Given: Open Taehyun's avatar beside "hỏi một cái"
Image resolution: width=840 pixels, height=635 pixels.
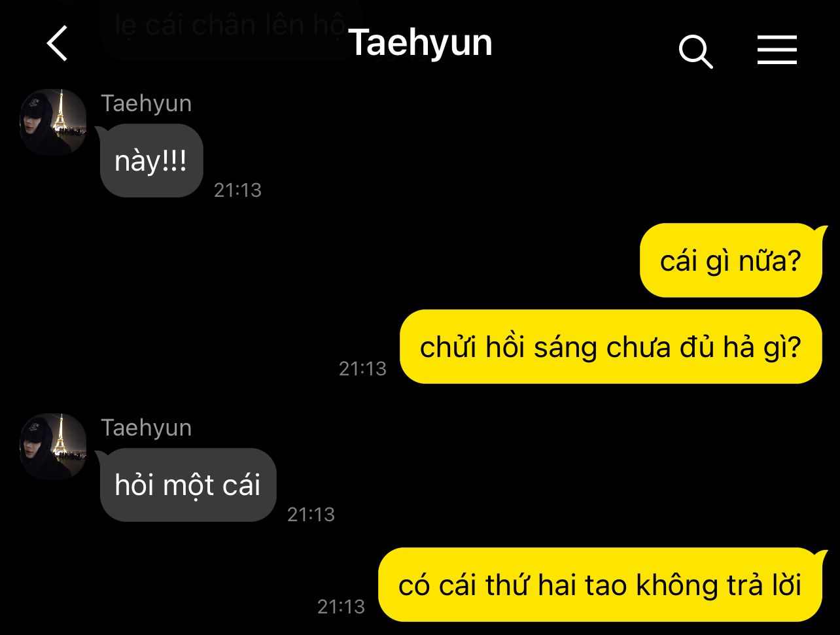Looking at the screenshot, I should point(53,446).
